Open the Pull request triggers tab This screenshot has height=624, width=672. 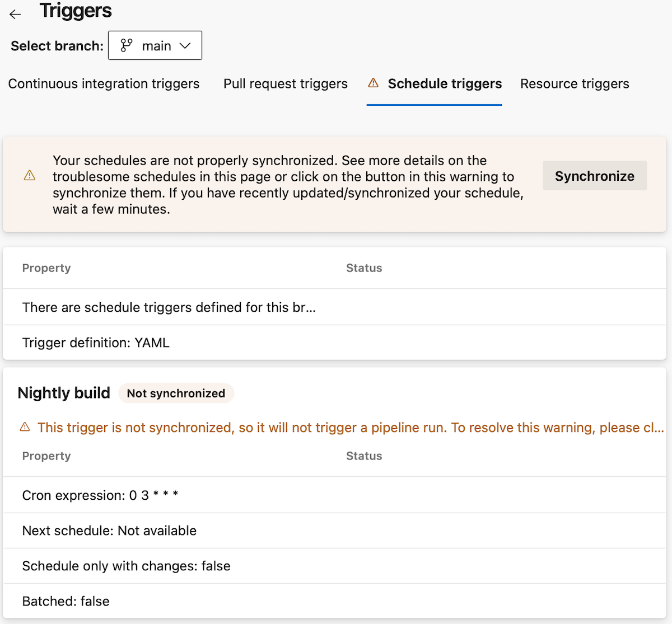(285, 83)
